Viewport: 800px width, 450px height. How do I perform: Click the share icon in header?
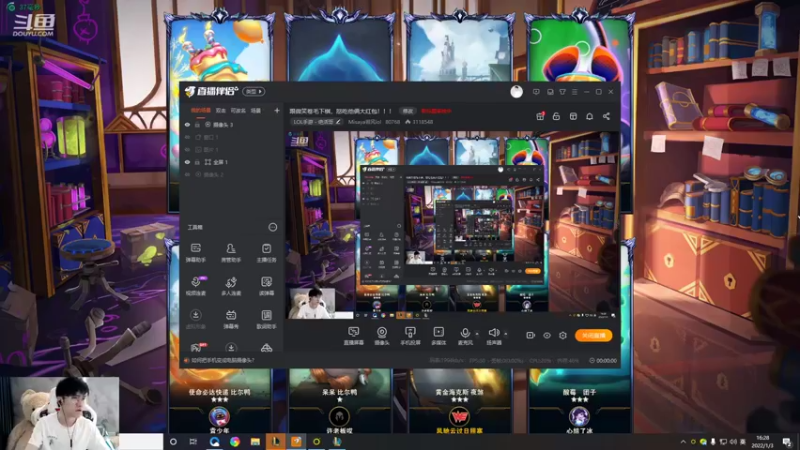(606, 116)
